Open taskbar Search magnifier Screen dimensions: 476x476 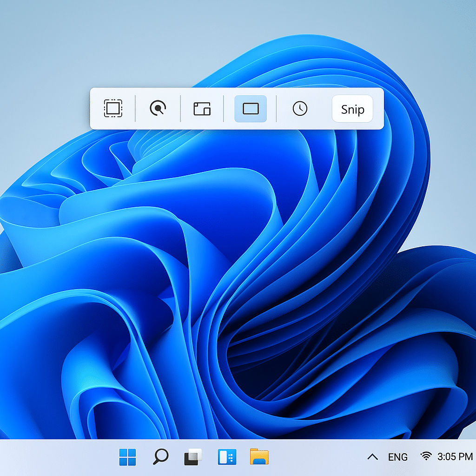(160, 456)
